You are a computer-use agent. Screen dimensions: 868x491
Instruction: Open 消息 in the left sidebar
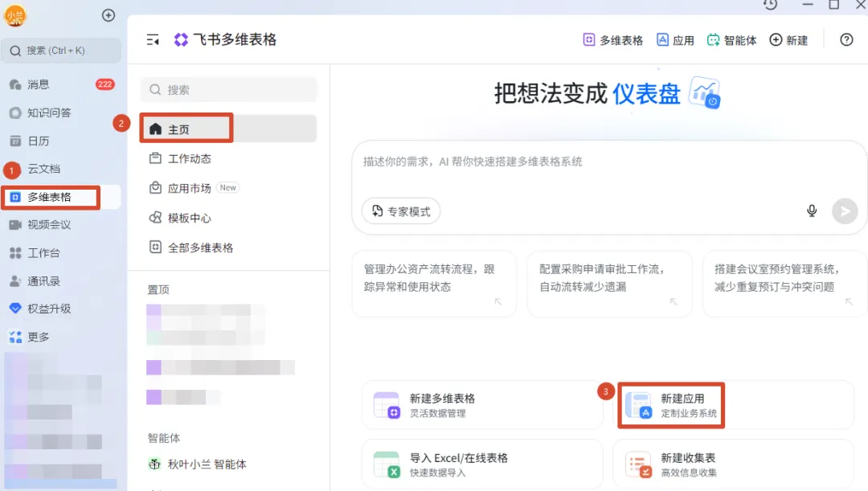coord(61,84)
